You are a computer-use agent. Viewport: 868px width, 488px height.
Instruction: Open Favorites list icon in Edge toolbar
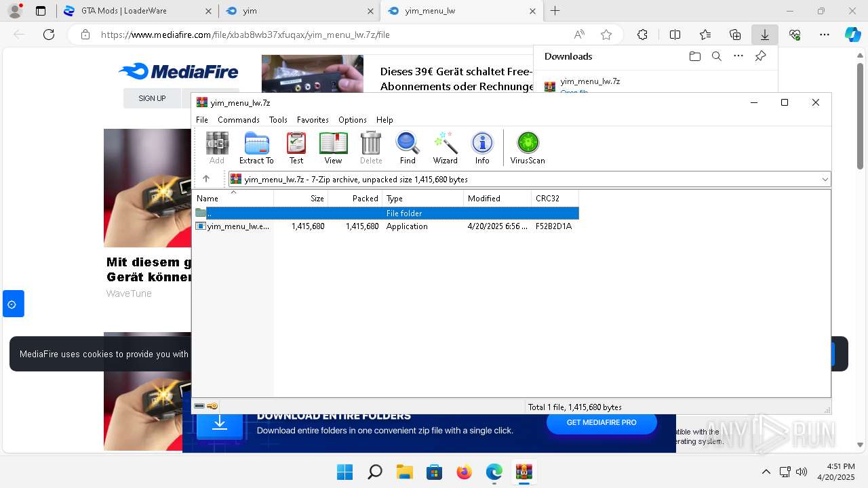[x=705, y=35]
